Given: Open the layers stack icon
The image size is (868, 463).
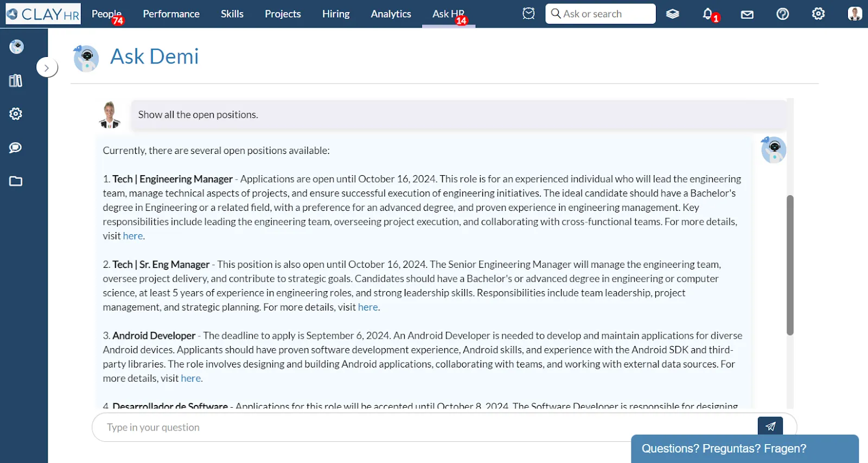Looking at the screenshot, I should [673, 14].
